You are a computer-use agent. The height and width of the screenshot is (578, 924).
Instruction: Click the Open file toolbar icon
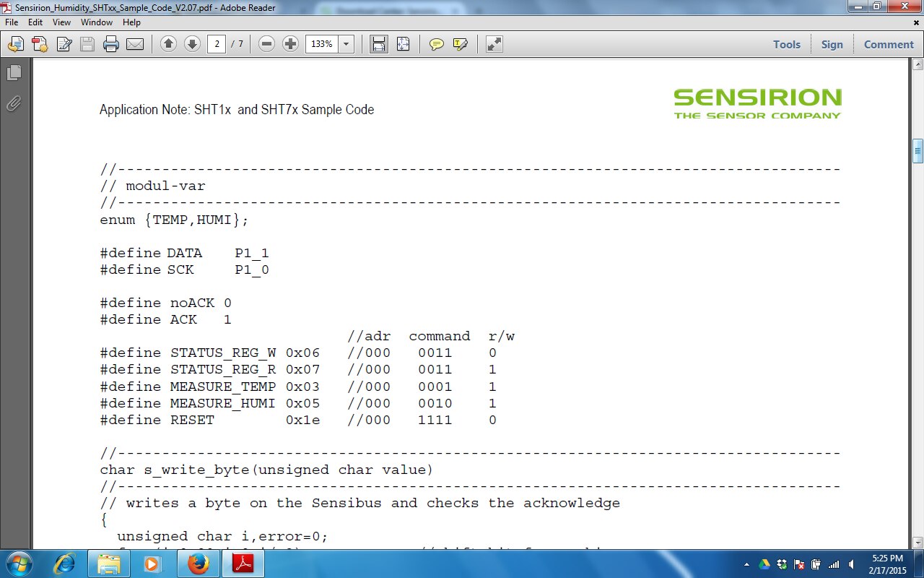click(x=15, y=44)
